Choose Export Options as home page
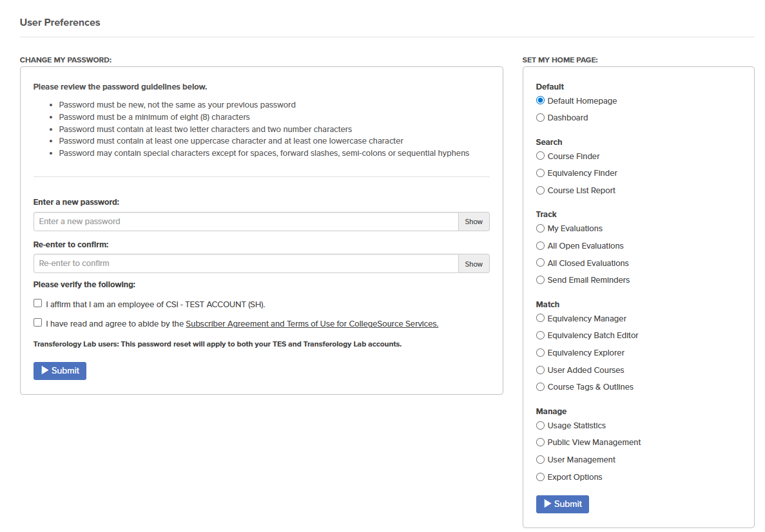The height and width of the screenshot is (532, 765). (540, 477)
